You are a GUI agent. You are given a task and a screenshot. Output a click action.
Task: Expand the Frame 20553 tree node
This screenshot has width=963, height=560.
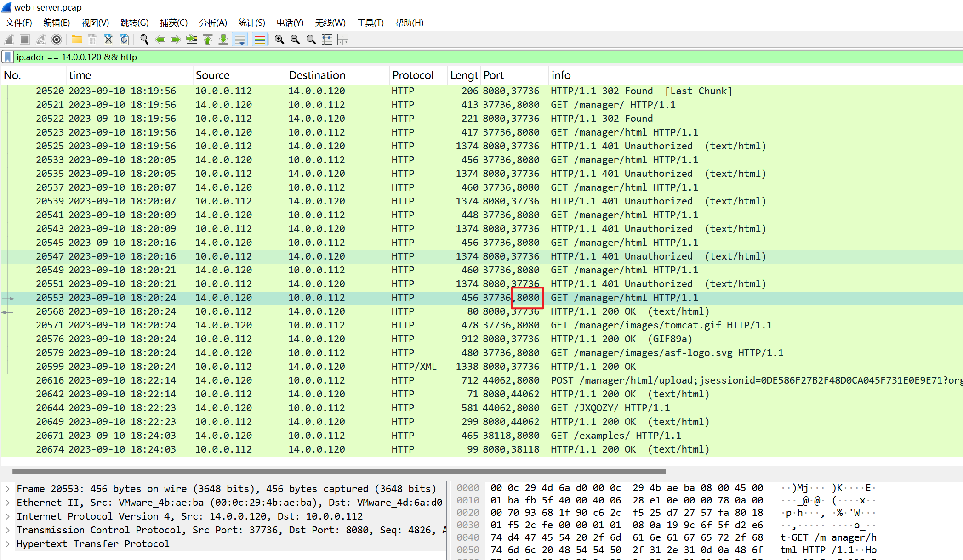point(8,489)
